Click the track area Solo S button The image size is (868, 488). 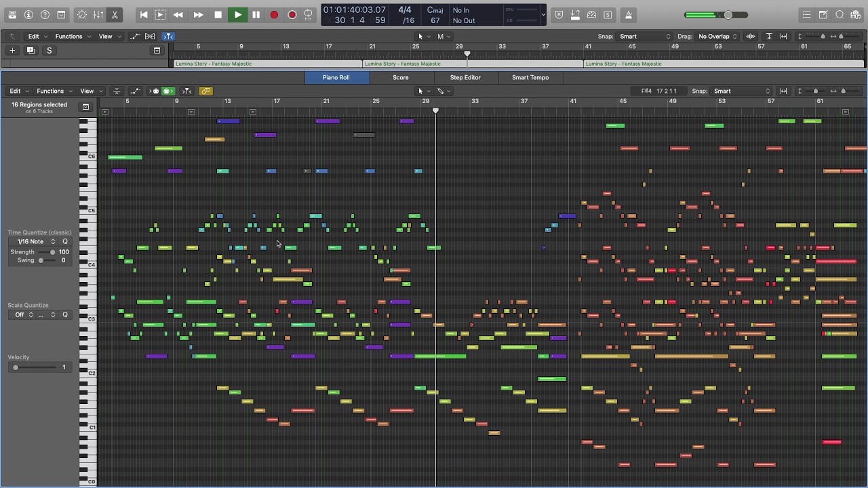49,50
